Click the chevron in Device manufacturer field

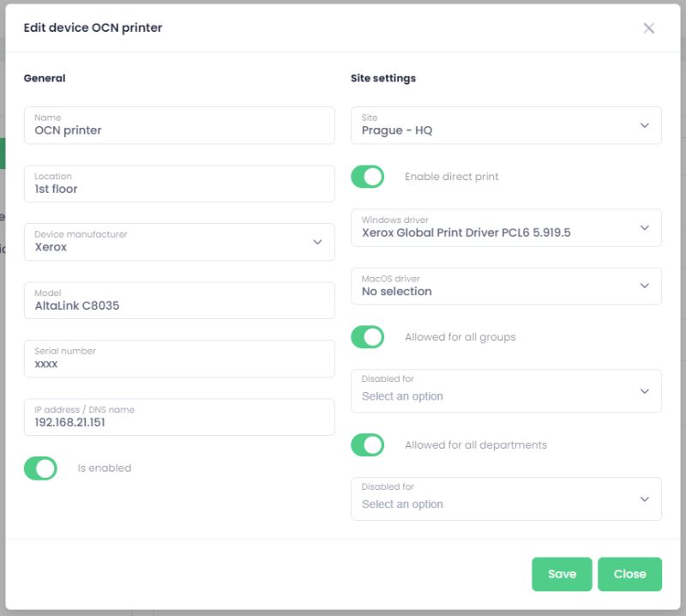coord(317,242)
